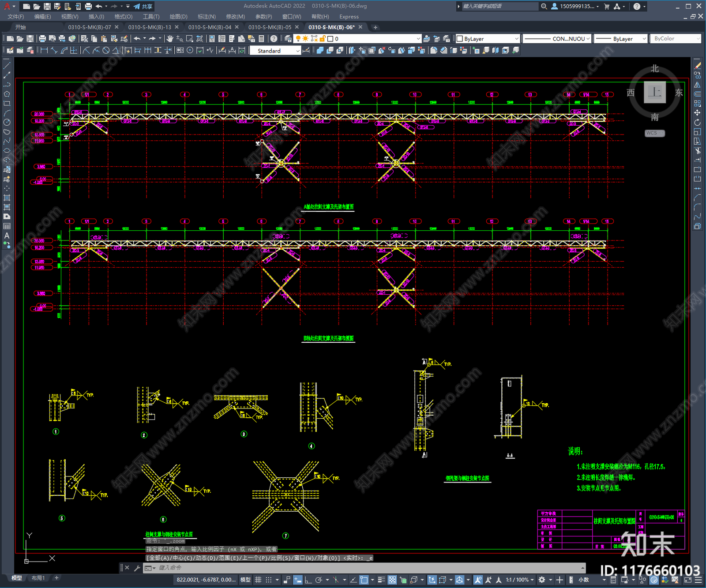This screenshot has height=588, width=706.
Task: Open the 视图(V) menu
Action: coord(70,17)
